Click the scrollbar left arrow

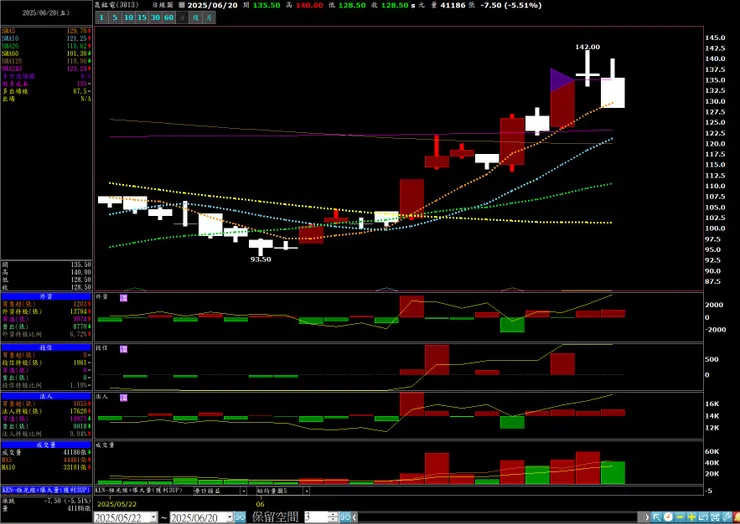355,517
